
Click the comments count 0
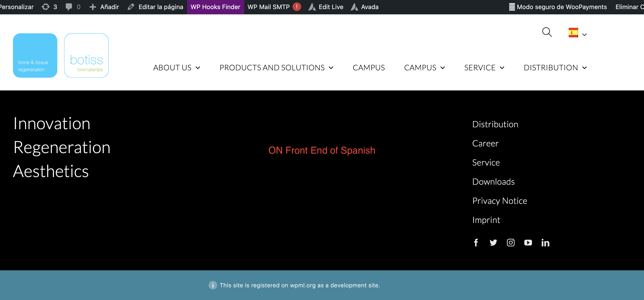pyautogui.click(x=78, y=7)
